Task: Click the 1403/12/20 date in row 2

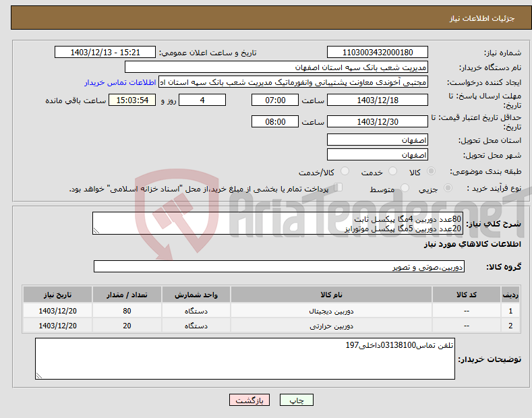Action: 58,326
